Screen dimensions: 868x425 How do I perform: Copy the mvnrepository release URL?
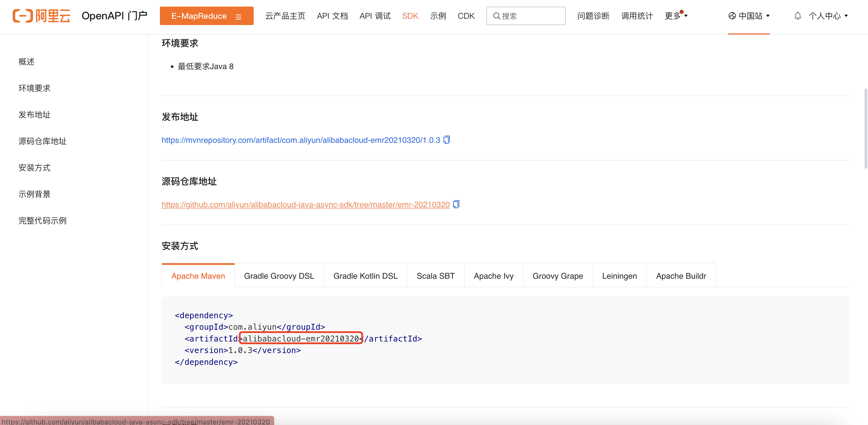446,140
